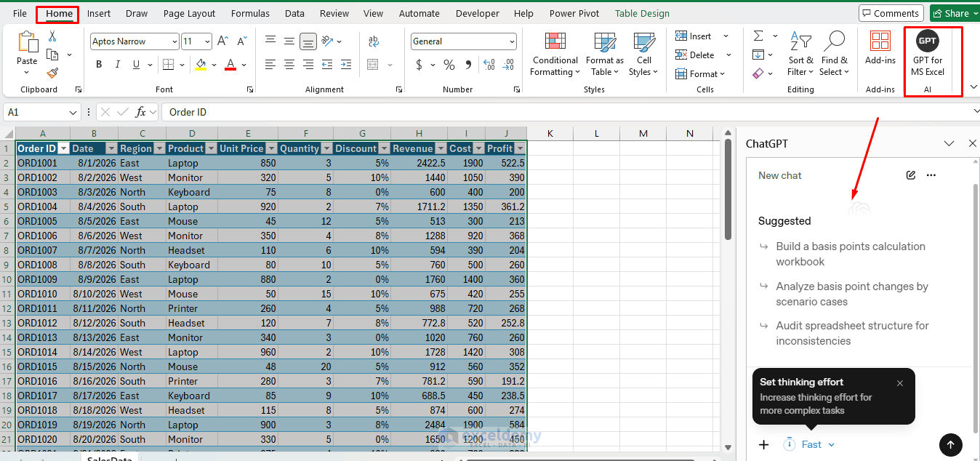Click Insert Function fx icon

tap(141, 112)
